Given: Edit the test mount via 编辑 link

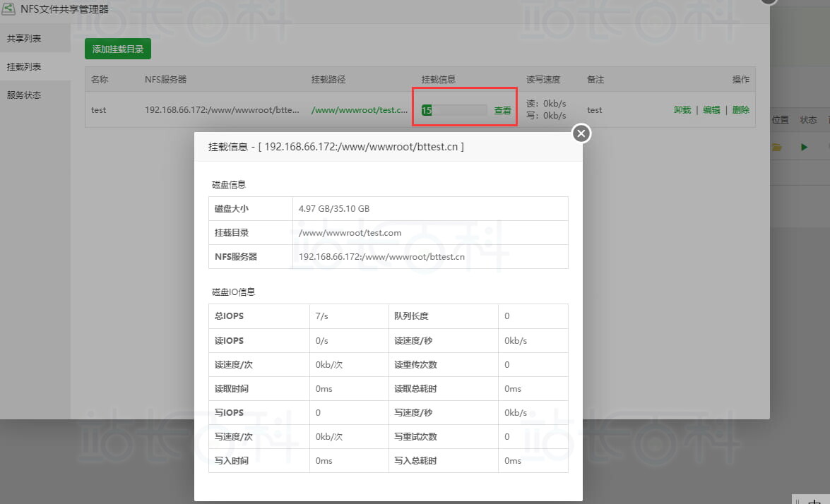Looking at the screenshot, I should (x=711, y=110).
